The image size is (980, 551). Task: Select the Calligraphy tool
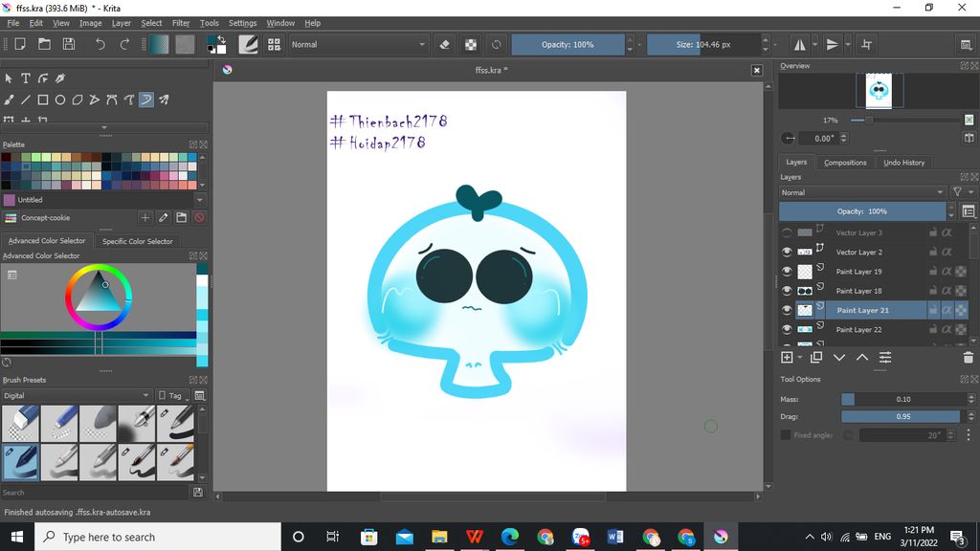tap(60, 78)
